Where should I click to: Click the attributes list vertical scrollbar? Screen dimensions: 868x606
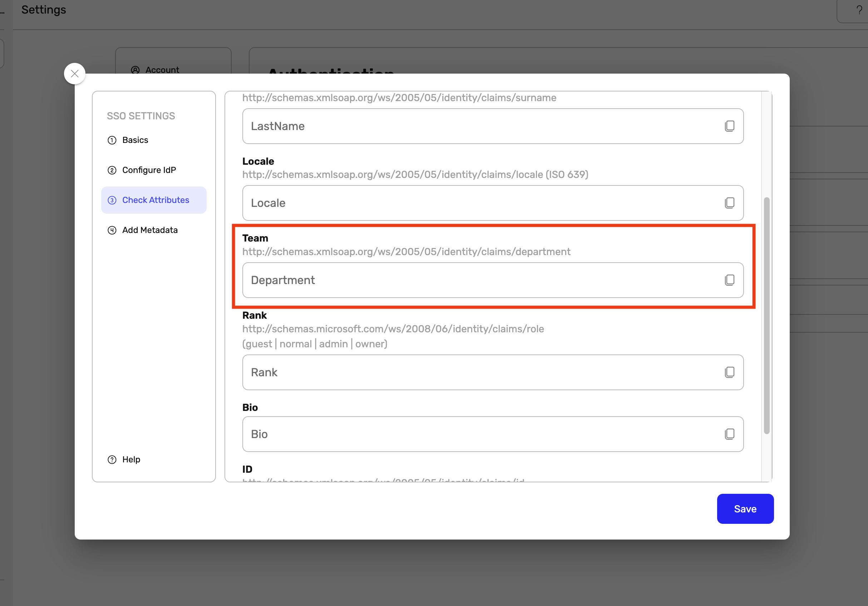[x=766, y=316]
